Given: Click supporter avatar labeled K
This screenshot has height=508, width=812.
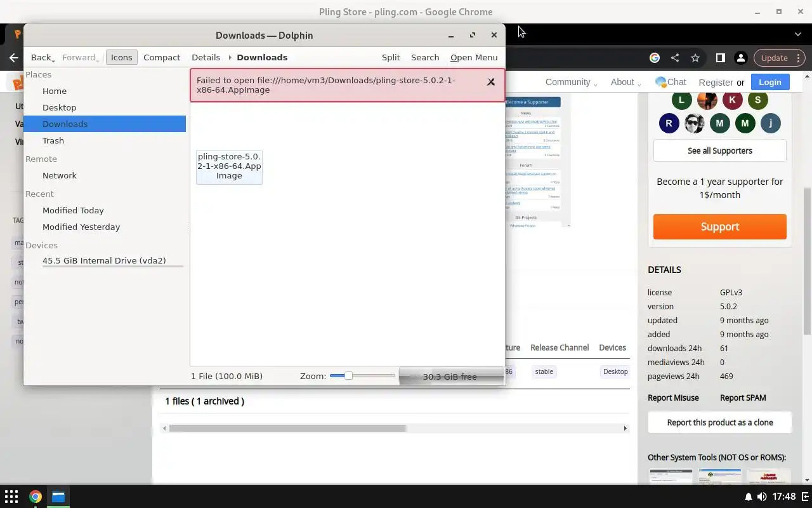Looking at the screenshot, I should [732, 100].
